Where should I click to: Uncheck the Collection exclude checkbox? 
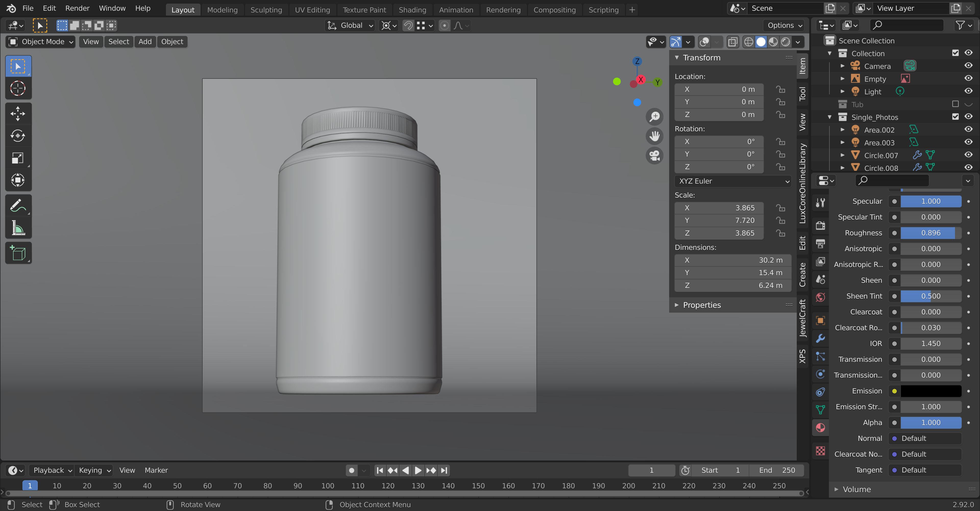coord(955,53)
